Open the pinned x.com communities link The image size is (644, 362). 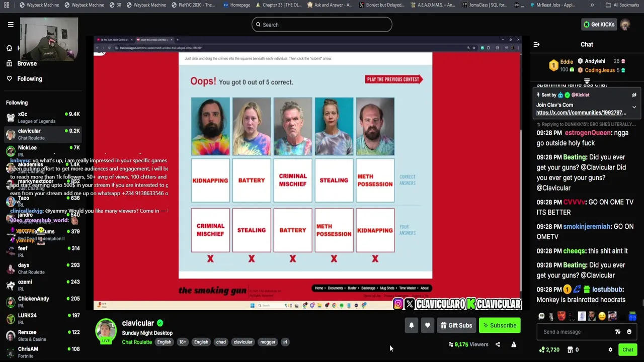tap(581, 113)
